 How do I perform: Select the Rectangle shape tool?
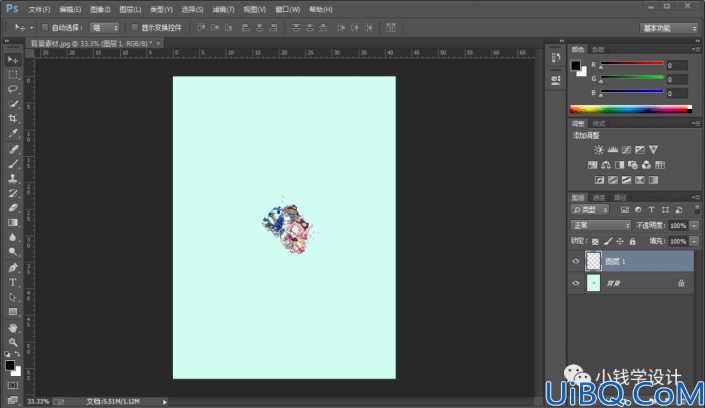(13, 312)
